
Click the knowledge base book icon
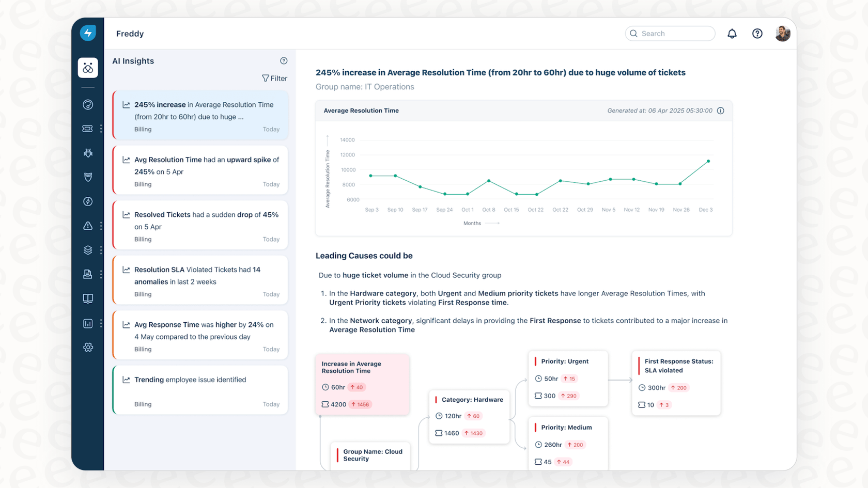[x=88, y=298]
